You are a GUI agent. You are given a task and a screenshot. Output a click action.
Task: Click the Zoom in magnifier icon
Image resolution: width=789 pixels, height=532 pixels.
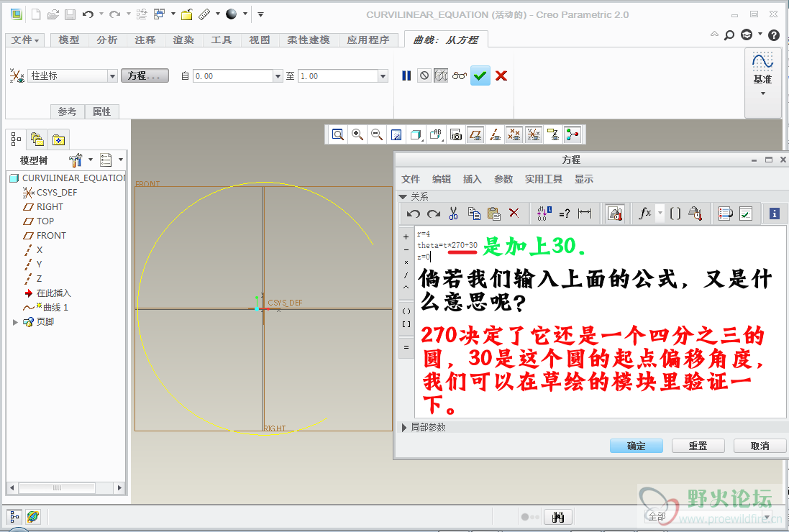tap(357, 134)
